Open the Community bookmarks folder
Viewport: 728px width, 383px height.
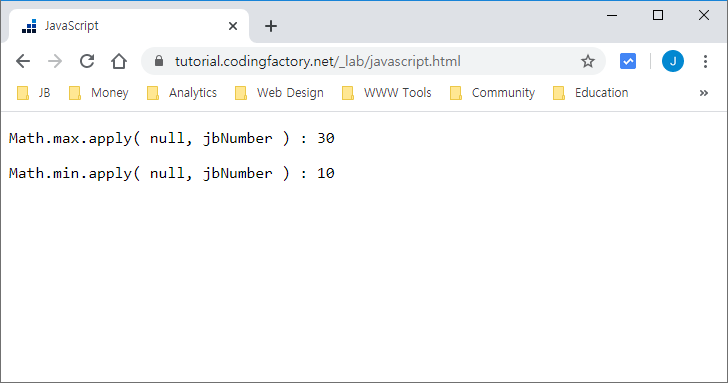[x=493, y=93]
